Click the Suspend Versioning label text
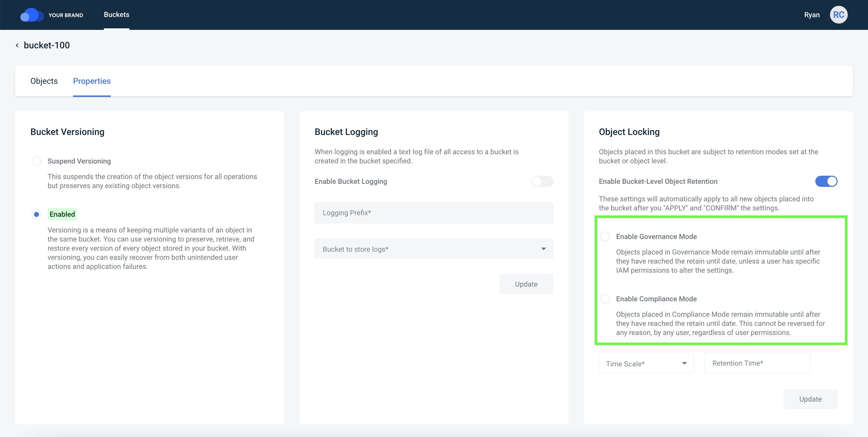The width and height of the screenshot is (868, 437). click(x=79, y=161)
